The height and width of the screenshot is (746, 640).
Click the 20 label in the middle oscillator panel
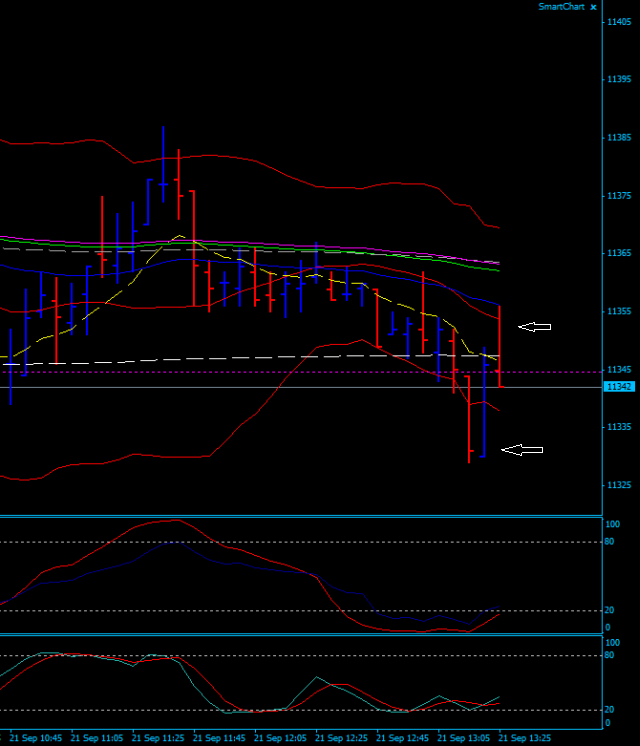tap(610, 610)
